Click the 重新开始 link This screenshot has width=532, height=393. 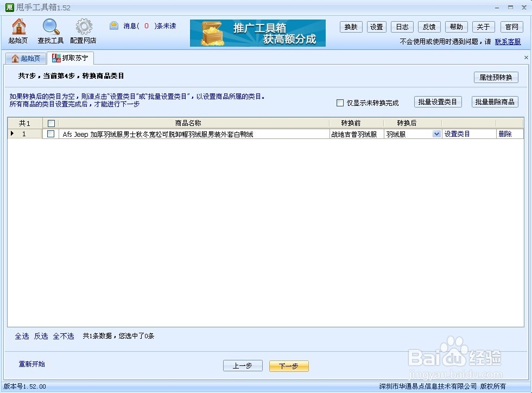point(30,364)
